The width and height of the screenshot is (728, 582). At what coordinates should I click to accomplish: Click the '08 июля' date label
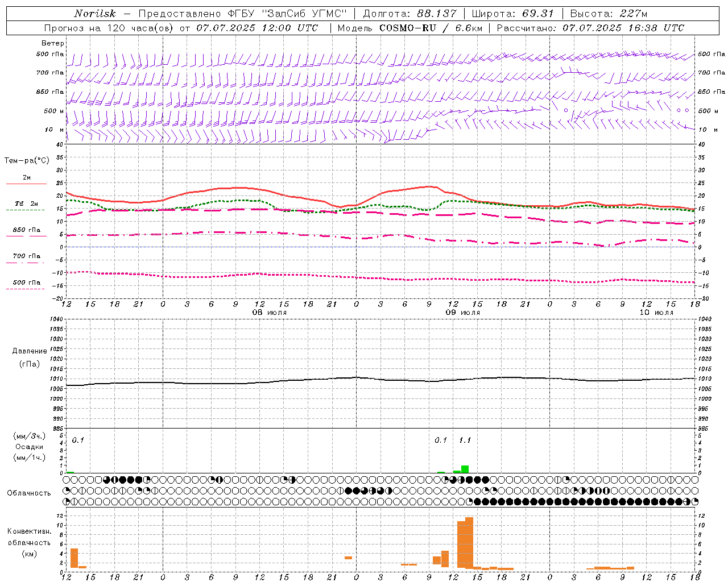tap(270, 313)
